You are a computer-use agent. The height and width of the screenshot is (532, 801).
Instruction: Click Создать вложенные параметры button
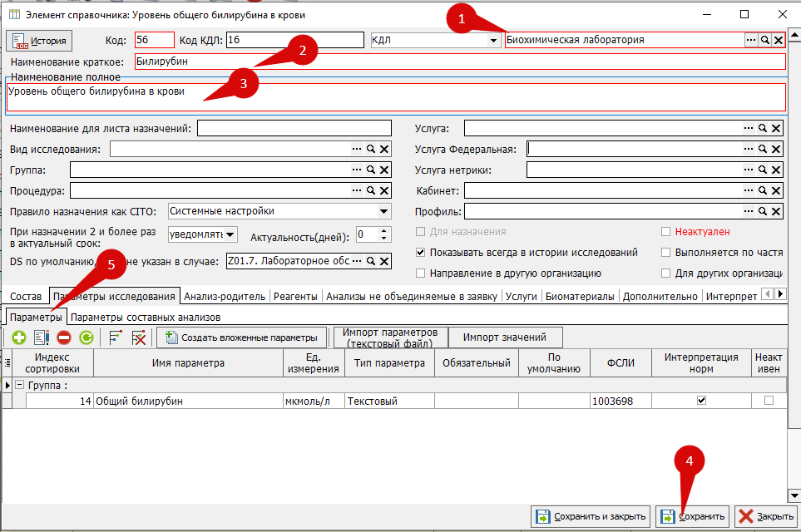(241, 337)
